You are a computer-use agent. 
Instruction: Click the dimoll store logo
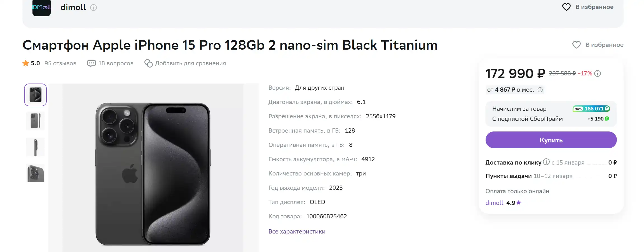41,8
